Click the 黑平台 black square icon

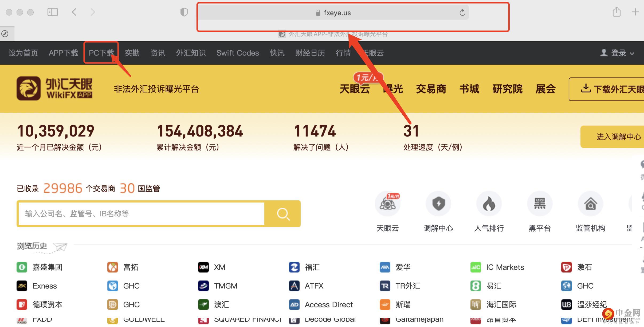point(539,204)
